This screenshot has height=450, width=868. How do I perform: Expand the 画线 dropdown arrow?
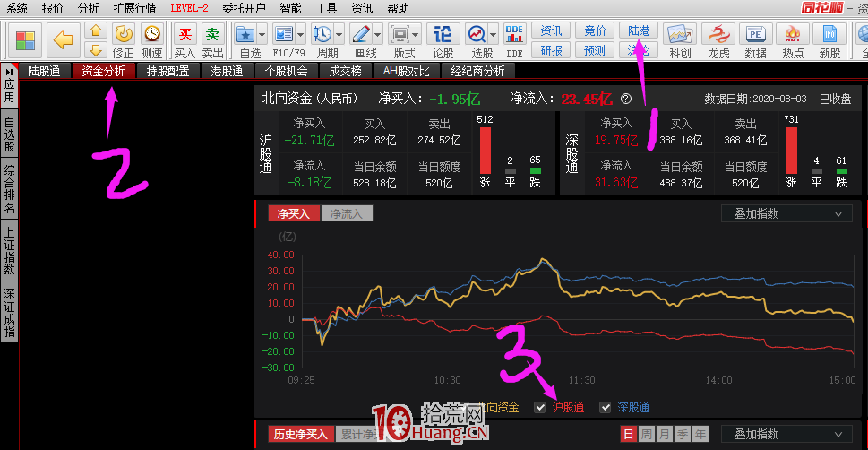[x=377, y=34]
